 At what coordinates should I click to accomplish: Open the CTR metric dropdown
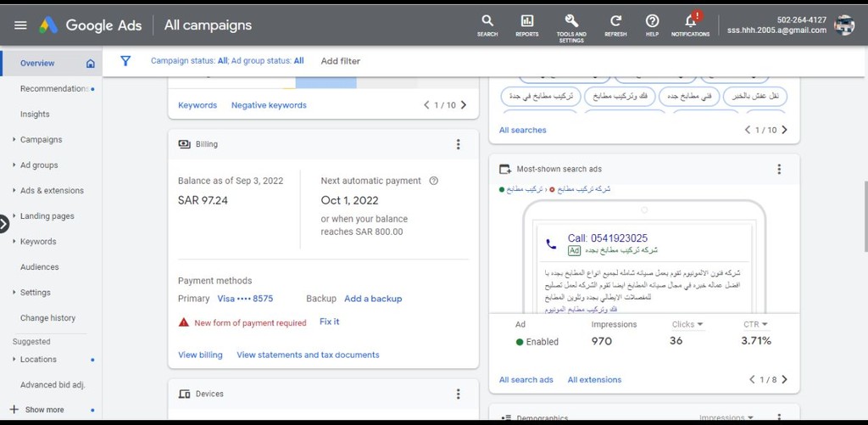coord(755,324)
